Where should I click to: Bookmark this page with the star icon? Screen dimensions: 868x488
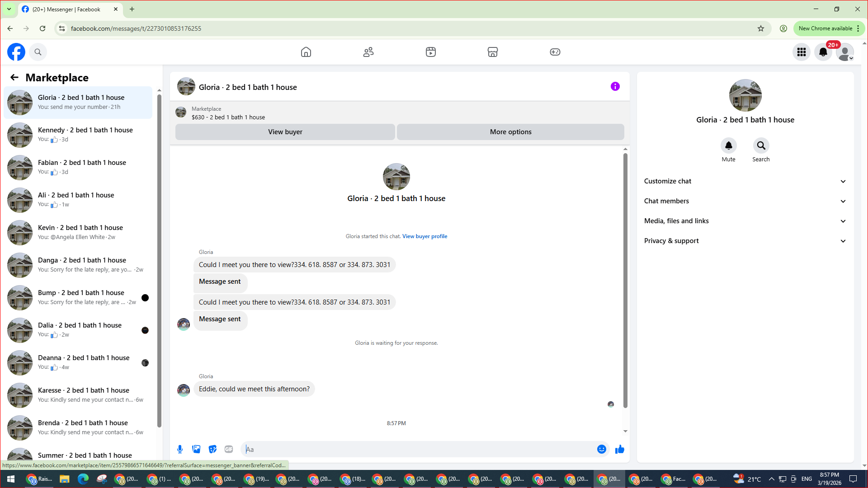(761, 28)
